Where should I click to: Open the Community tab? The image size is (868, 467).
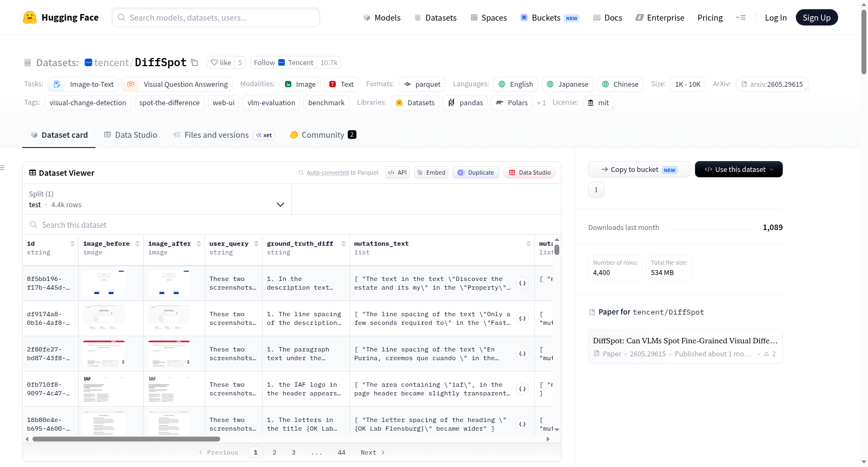(x=323, y=135)
